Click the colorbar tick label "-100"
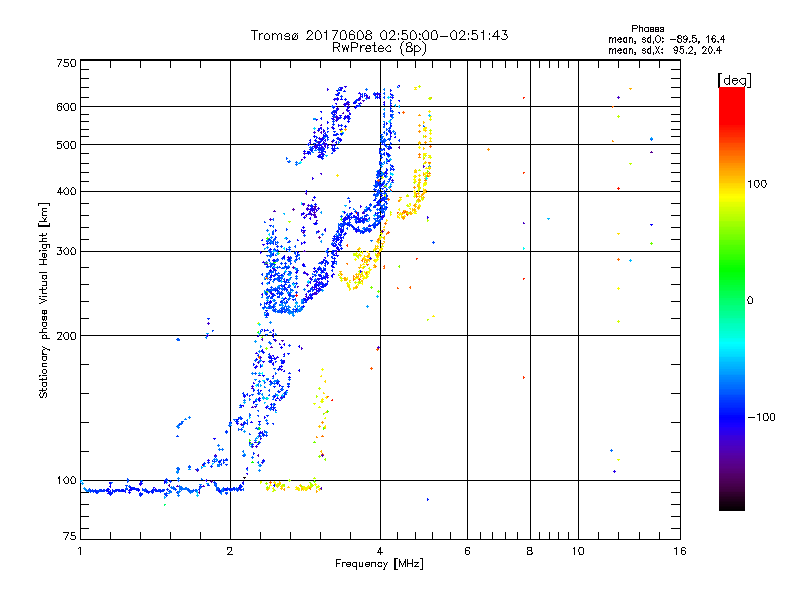The height and width of the screenshot is (600, 800). (761, 417)
